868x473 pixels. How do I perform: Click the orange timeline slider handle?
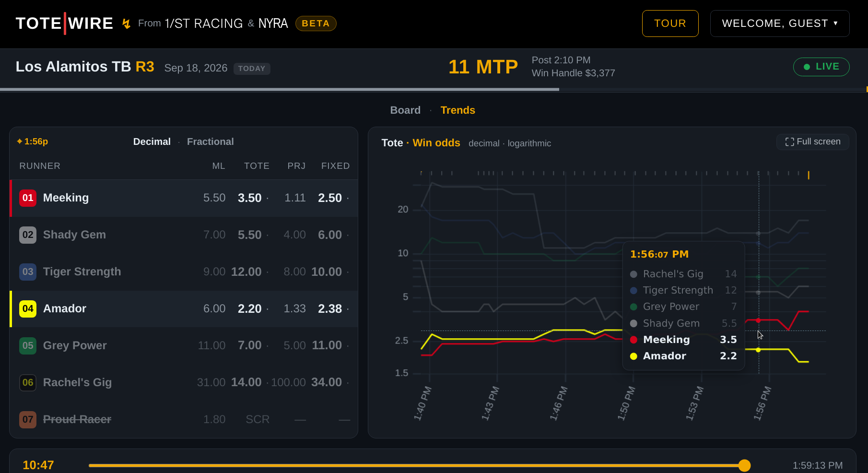click(x=744, y=465)
